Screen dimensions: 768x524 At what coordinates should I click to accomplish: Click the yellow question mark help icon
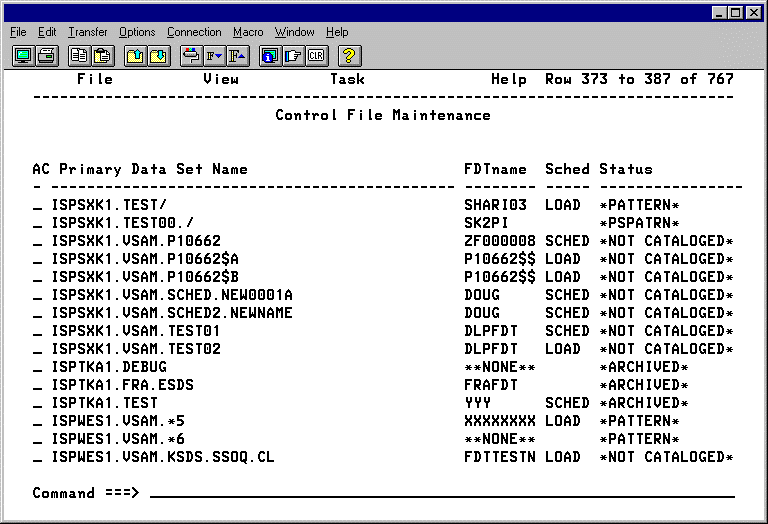tap(350, 56)
